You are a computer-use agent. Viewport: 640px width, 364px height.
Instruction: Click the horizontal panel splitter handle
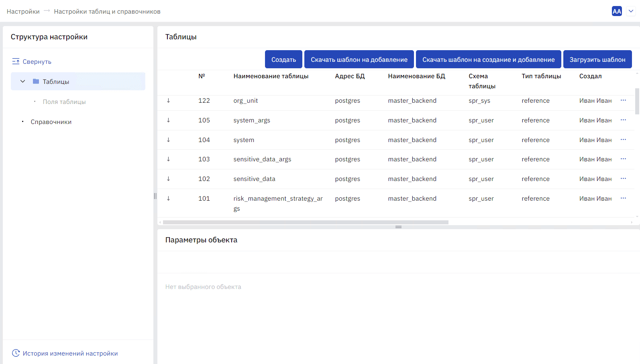(x=398, y=227)
